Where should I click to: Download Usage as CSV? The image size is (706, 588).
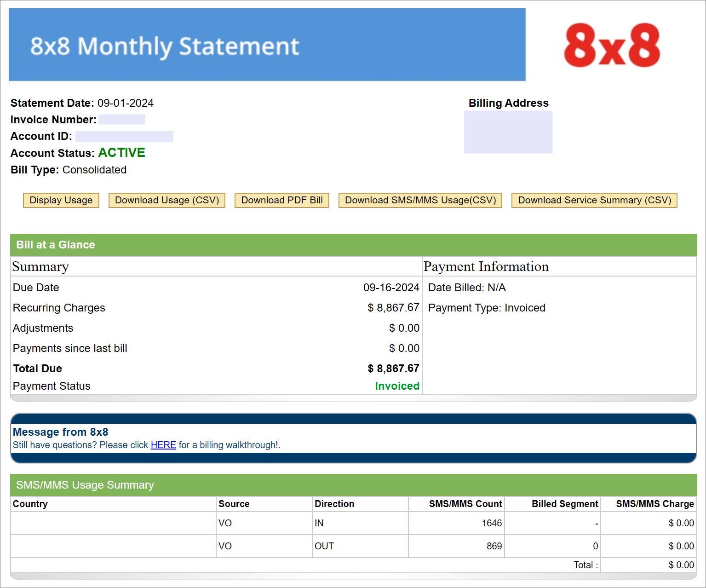(x=167, y=200)
